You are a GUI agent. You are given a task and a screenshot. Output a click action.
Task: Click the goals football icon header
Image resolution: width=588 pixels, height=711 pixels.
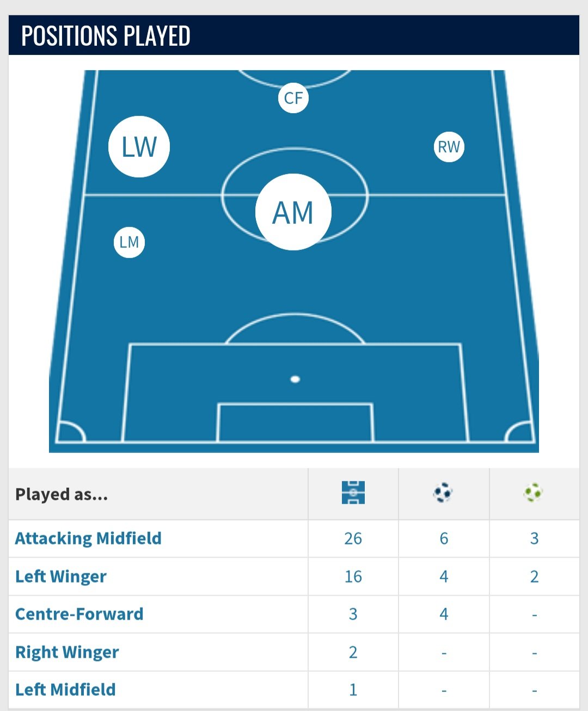tap(443, 493)
